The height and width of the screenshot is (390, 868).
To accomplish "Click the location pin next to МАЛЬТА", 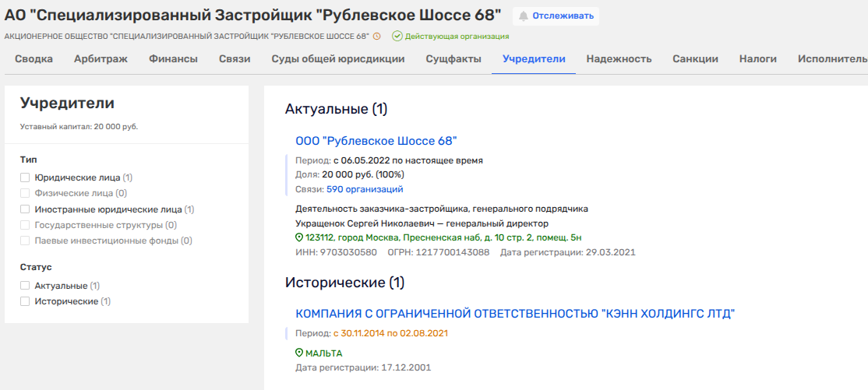I will (300, 353).
